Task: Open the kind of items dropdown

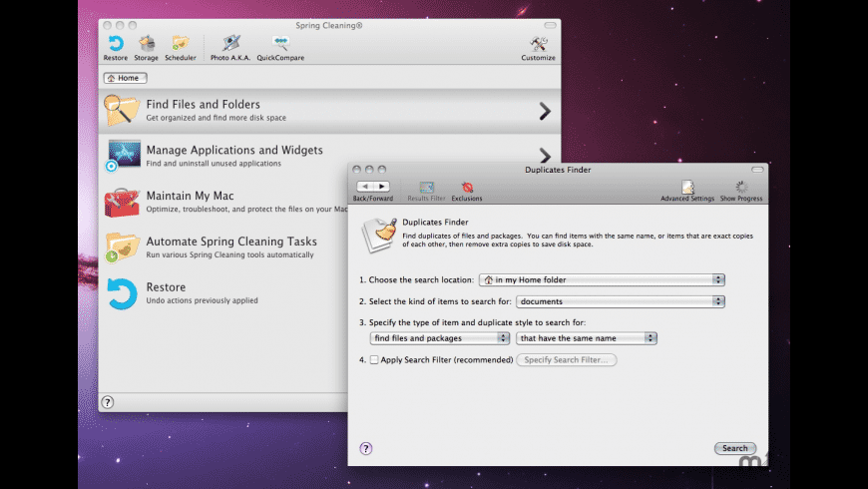Action: [x=620, y=300]
